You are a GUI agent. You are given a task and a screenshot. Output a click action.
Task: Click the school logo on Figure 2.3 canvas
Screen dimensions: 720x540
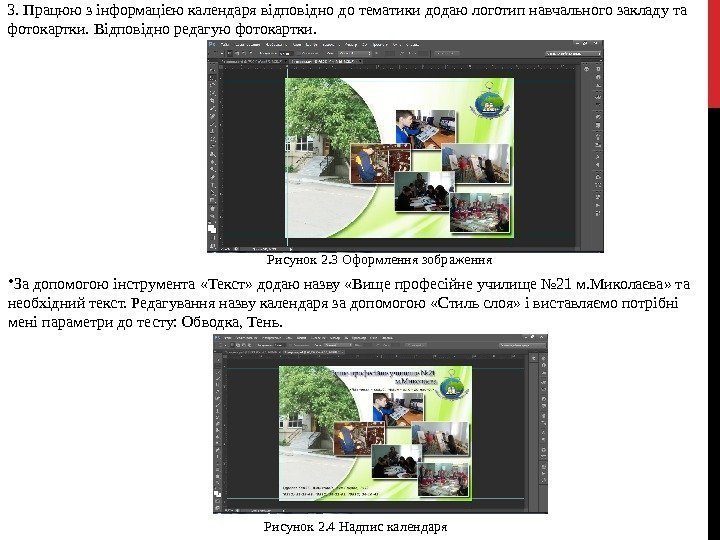coord(489,101)
